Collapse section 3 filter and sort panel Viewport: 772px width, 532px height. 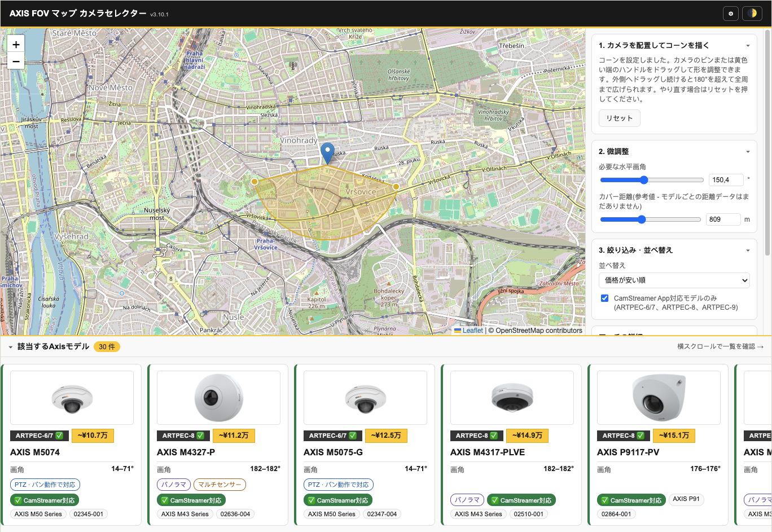(x=748, y=250)
